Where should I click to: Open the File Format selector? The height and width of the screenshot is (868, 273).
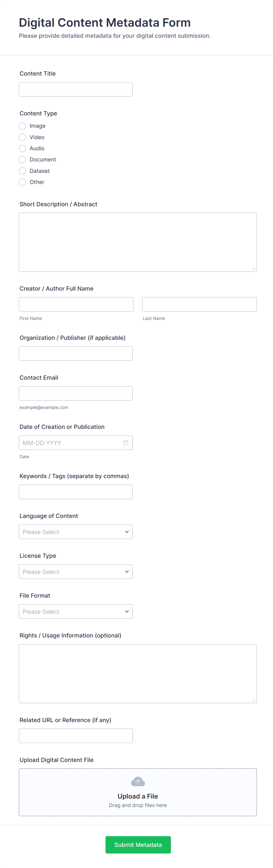76,611
